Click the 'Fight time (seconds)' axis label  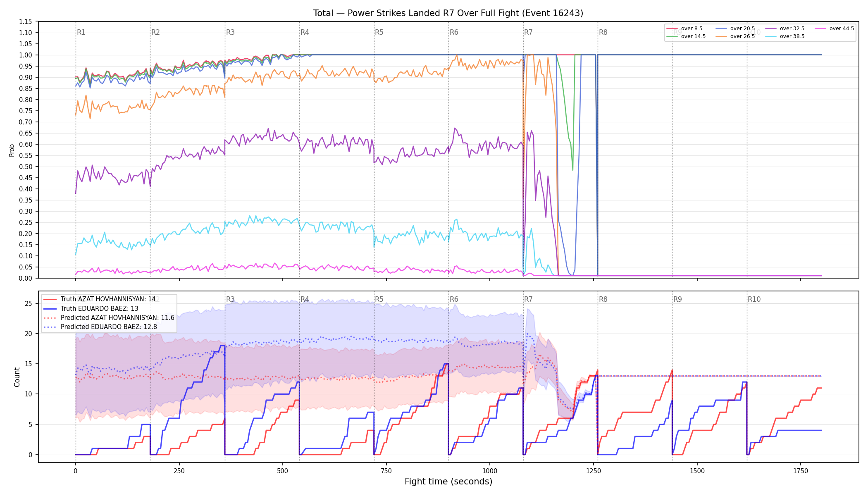448,482
